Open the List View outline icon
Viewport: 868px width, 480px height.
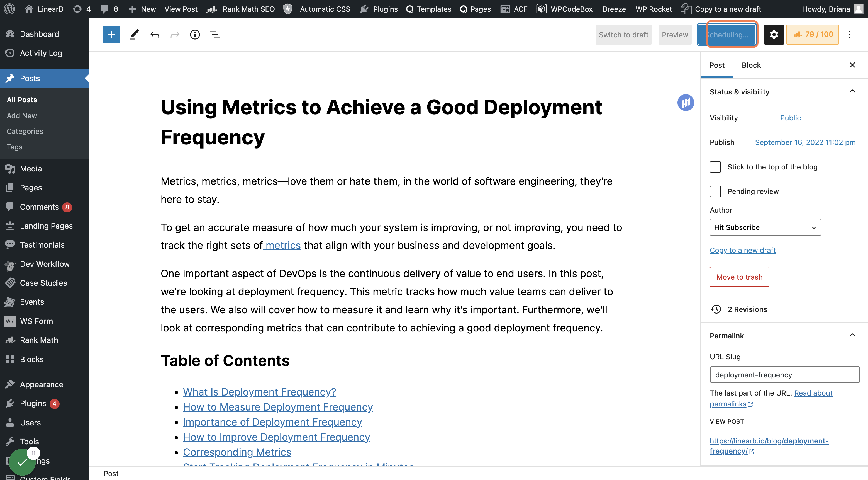pyautogui.click(x=215, y=34)
